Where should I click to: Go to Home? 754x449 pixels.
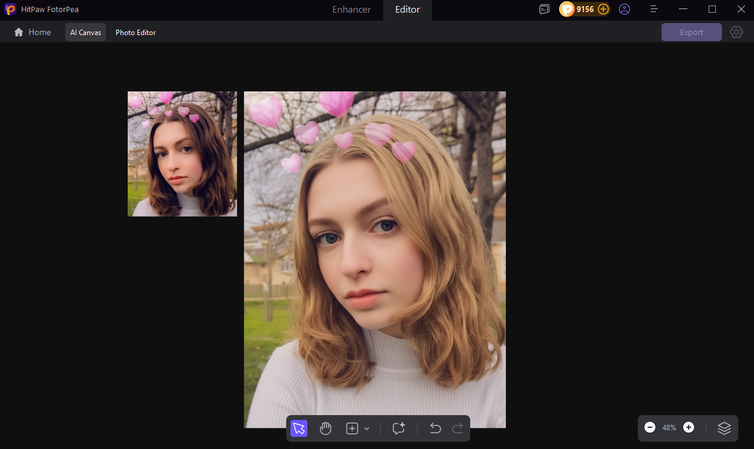33,32
